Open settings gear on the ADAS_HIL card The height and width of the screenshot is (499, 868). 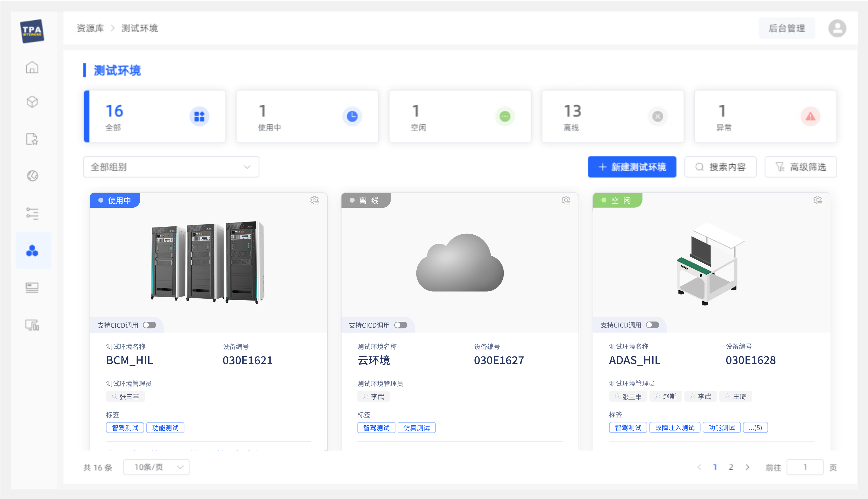[x=818, y=200]
